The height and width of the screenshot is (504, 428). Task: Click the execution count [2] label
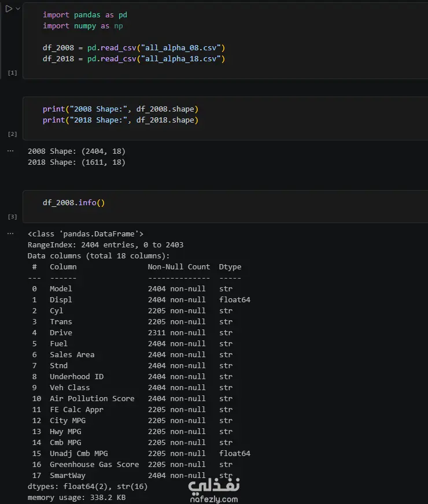click(x=12, y=134)
